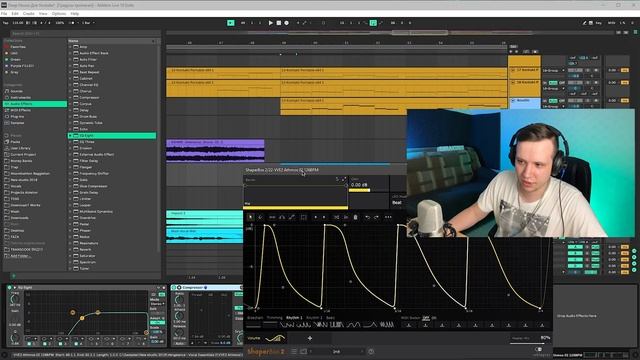Select the ShaperBox pointer tool
The width and height of the screenshot is (640, 360).
[251, 217]
